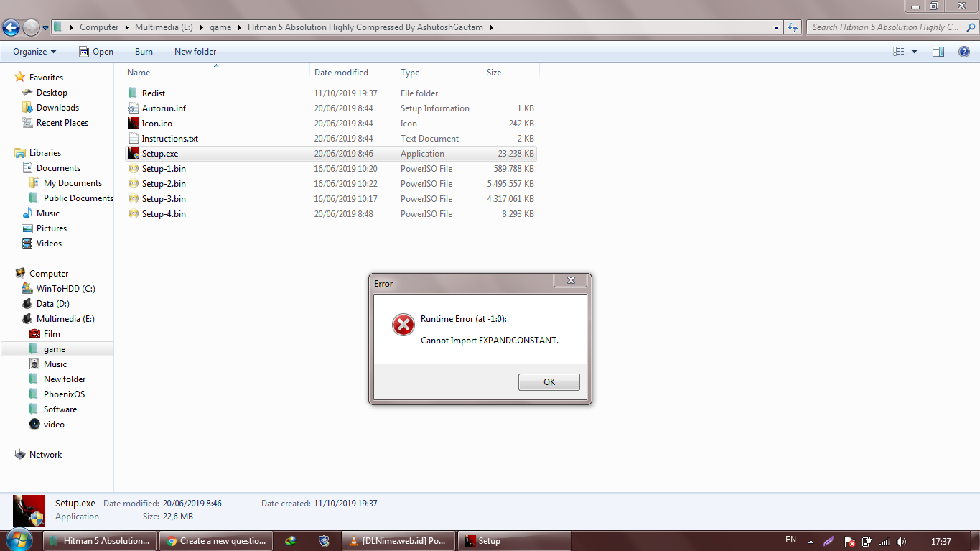Image resolution: width=980 pixels, height=551 pixels.
Task: Open the Windows Start menu
Action: [x=19, y=540]
